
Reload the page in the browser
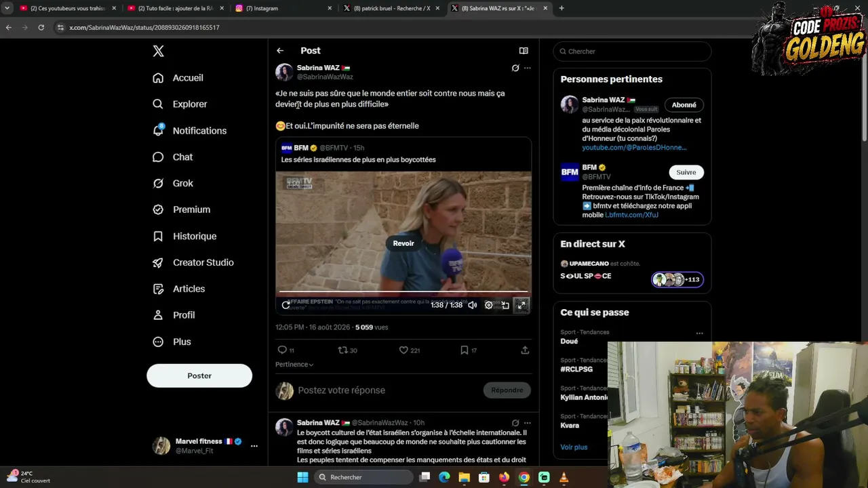[41, 27]
